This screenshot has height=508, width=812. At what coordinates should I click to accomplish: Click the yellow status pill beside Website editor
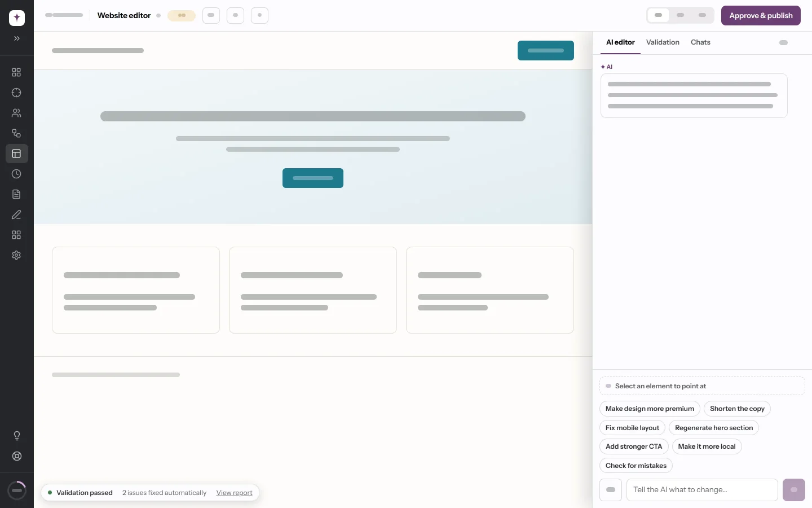pyautogui.click(x=182, y=16)
